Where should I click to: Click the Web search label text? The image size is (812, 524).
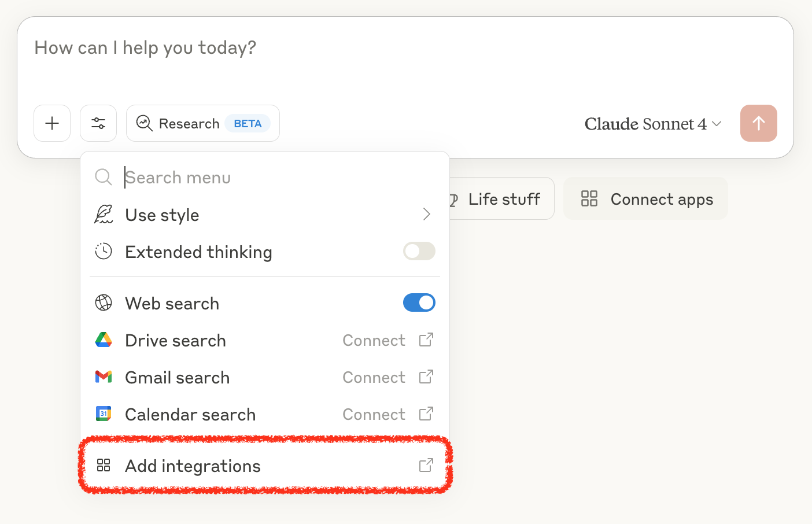[172, 303]
